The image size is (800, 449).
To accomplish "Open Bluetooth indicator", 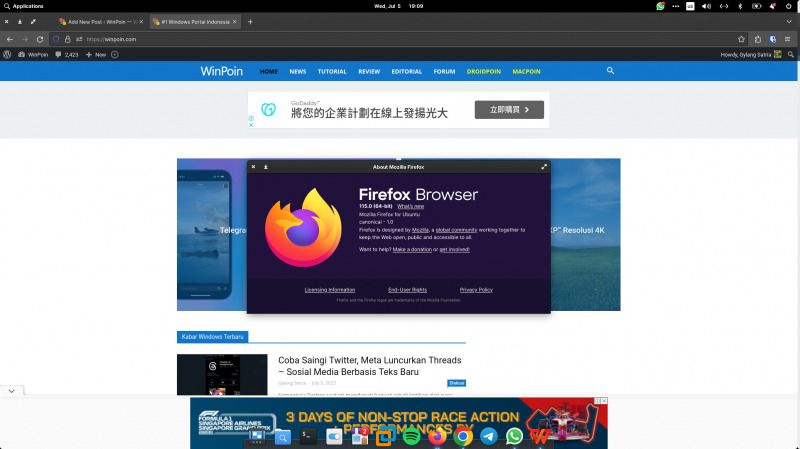I will pos(740,6).
